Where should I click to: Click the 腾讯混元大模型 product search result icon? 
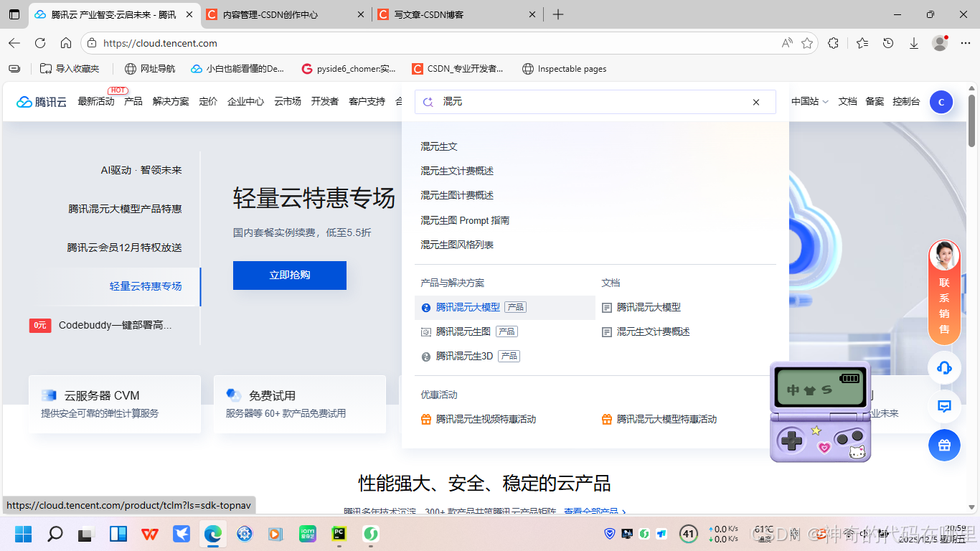pos(426,307)
